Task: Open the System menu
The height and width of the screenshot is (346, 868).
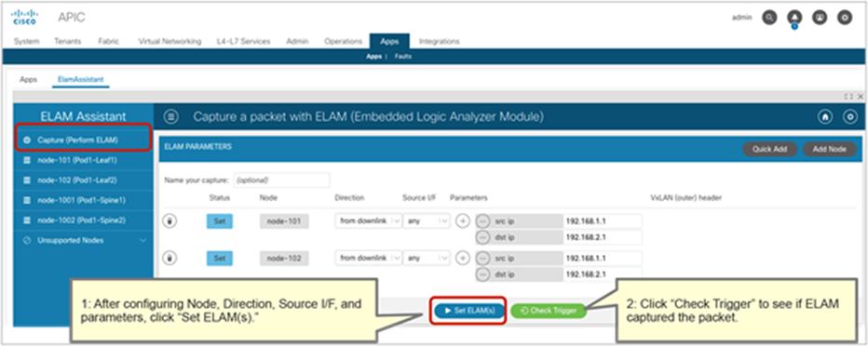Action: coord(26,42)
